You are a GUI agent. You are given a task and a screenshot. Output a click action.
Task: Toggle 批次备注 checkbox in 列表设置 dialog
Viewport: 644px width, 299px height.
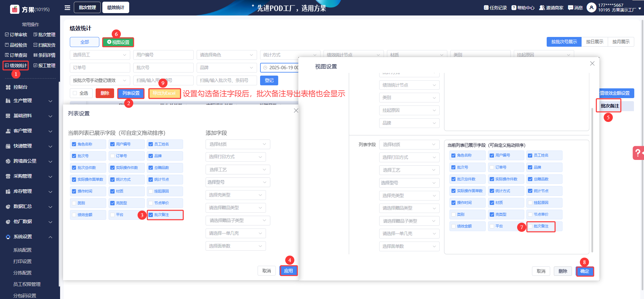(x=151, y=215)
